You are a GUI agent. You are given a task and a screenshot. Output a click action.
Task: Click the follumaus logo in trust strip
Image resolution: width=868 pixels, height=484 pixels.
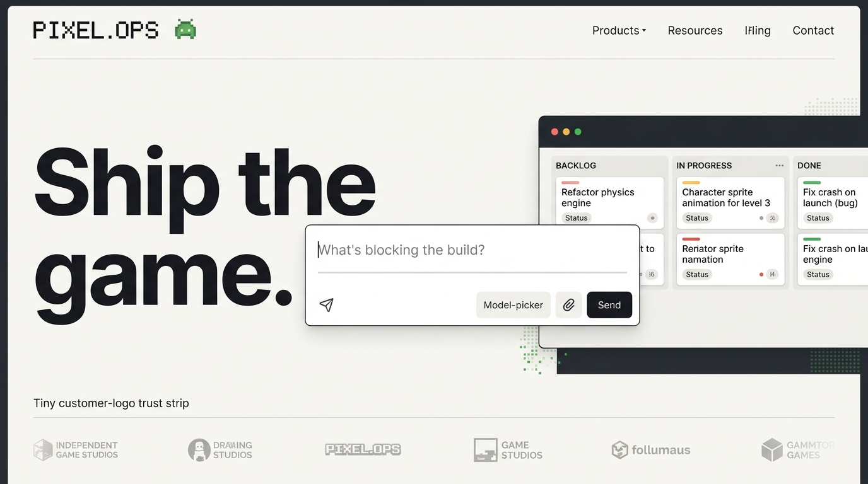pos(651,450)
